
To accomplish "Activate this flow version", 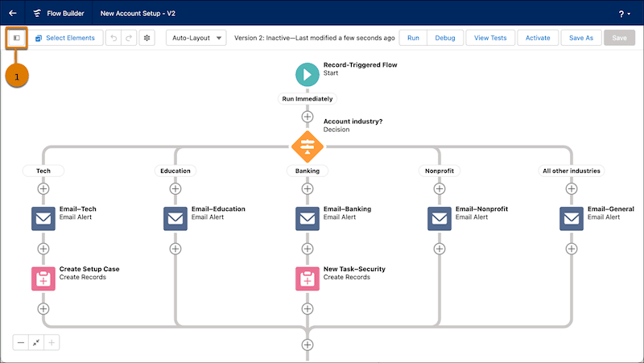I will 538,38.
